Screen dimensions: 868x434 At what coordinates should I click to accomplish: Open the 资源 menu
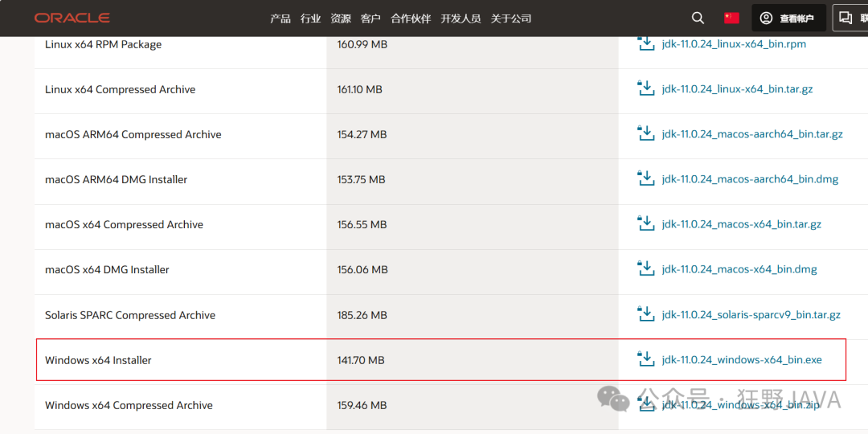(x=341, y=18)
